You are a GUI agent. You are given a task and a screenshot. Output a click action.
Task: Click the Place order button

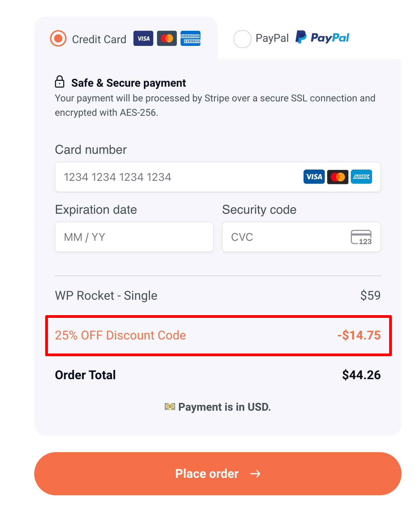(218, 474)
